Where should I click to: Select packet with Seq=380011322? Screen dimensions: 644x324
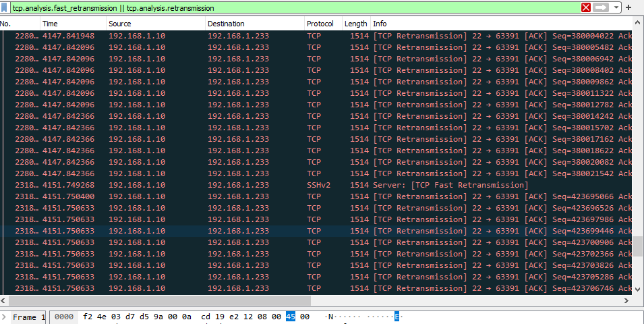coord(316,93)
